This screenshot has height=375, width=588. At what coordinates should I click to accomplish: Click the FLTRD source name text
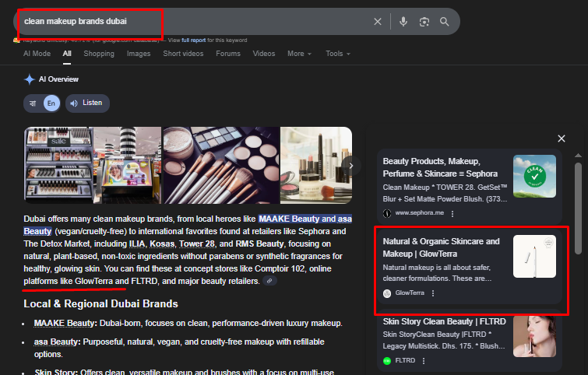[405, 360]
